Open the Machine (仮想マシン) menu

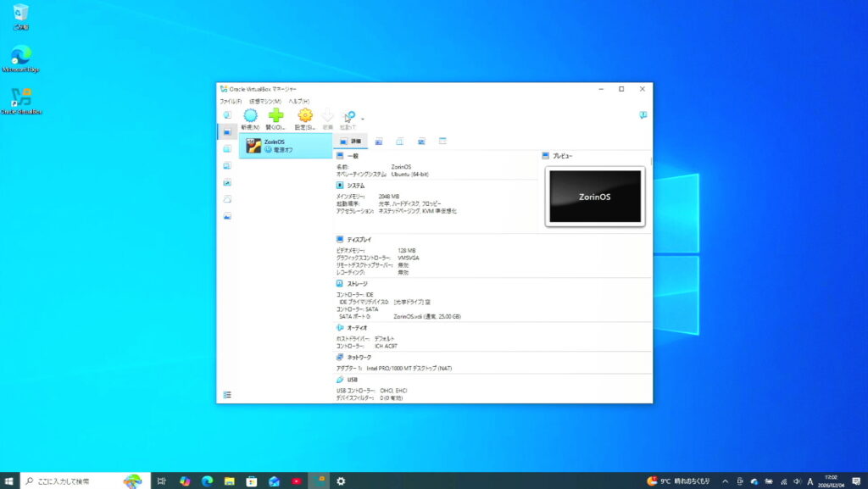click(x=264, y=101)
